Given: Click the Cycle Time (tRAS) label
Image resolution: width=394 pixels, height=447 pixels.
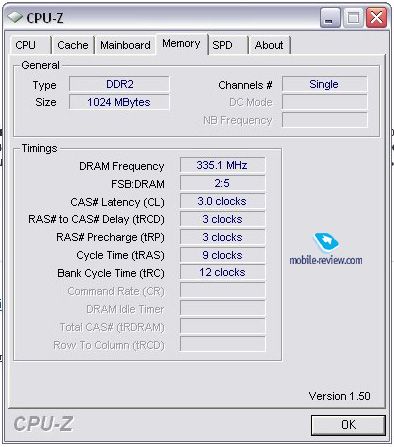Looking at the screenshot, I should point(121,255).
